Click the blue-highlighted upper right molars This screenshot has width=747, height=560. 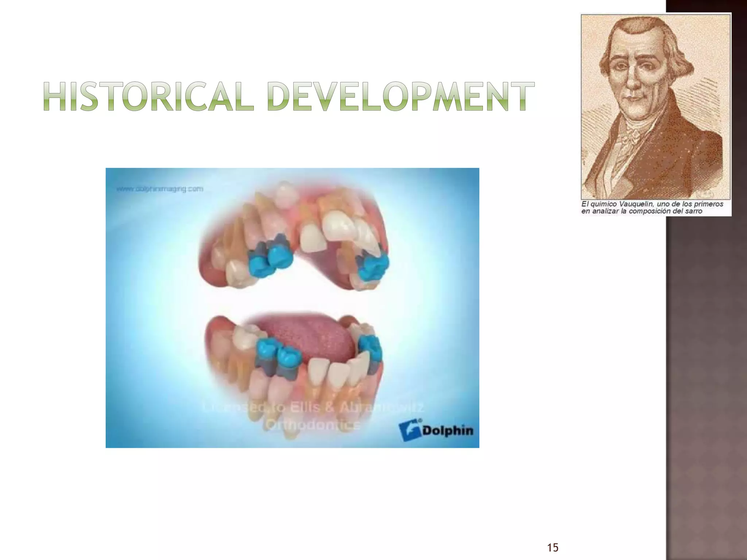tap(373, 268)
